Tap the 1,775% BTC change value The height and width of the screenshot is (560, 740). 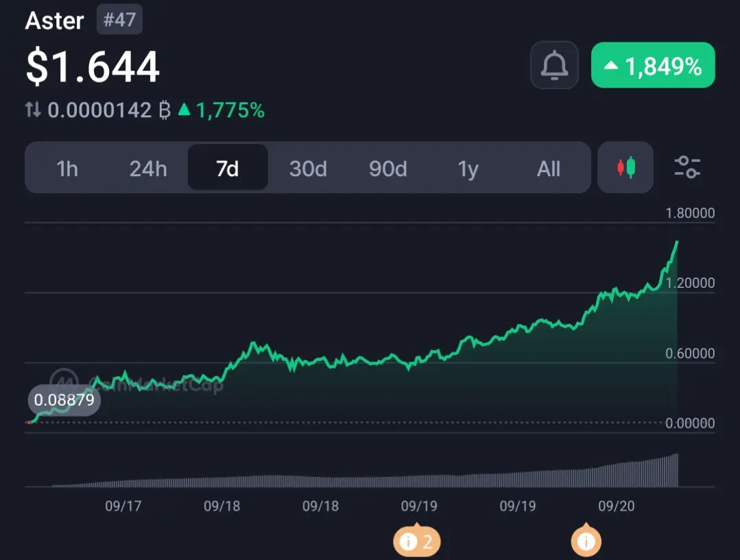point(230,110)
